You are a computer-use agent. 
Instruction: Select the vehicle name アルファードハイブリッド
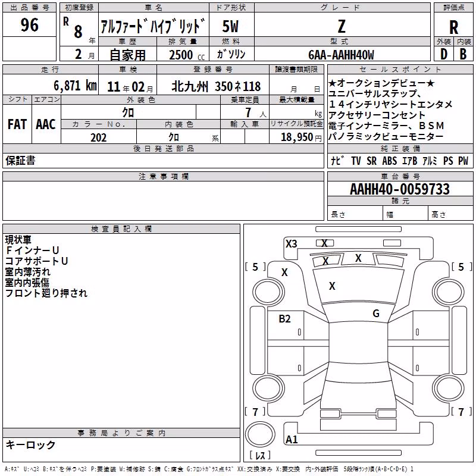click(x=154, y=26)
